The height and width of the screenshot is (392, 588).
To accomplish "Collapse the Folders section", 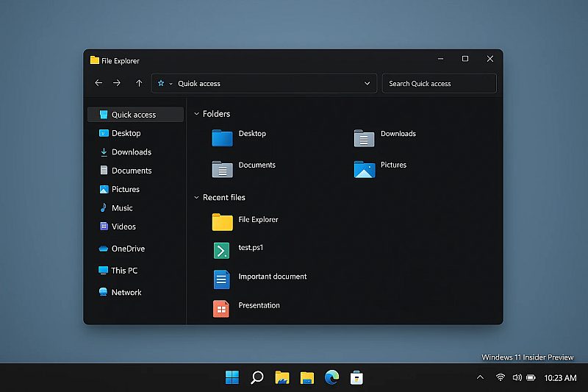I will tap(196, 114).
